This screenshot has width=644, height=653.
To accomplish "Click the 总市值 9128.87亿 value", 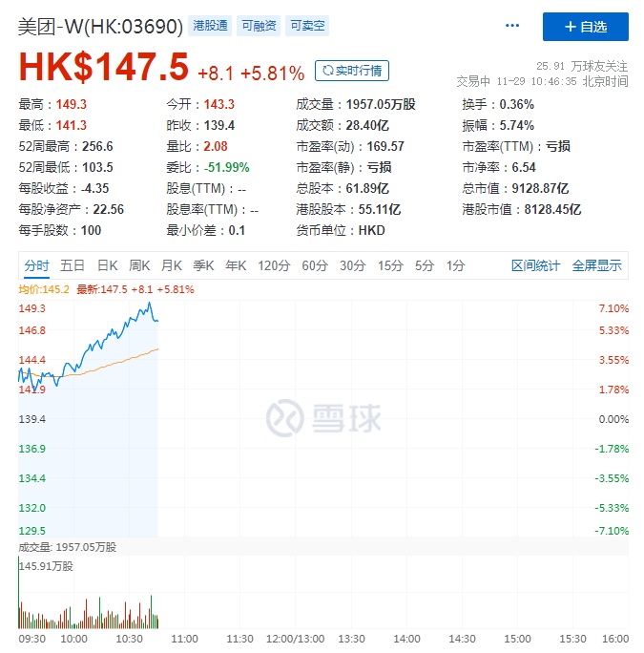I will (540, 189).
